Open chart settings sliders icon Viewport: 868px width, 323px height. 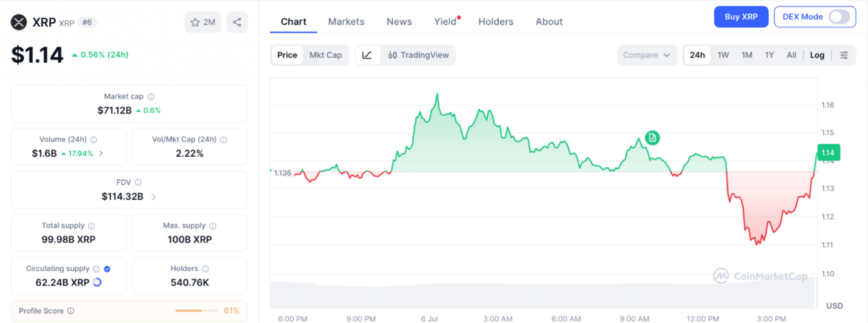coord(844,55)
